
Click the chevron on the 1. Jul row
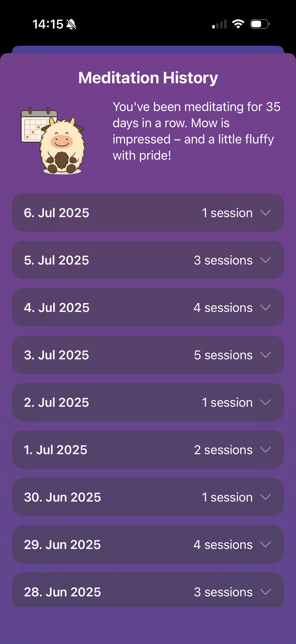265,450
